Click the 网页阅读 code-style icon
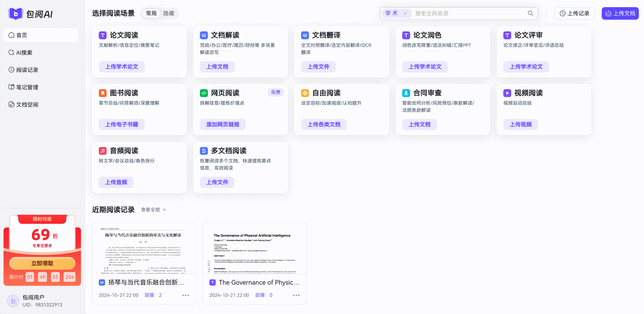644x314 pixels. pyautogui.click(x=204, y=93)
